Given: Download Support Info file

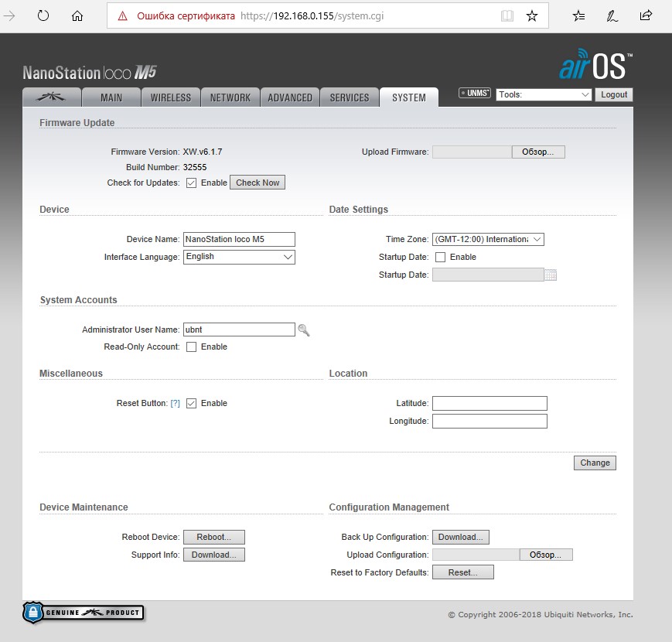Looking at the screenshot, I should 214,555.
